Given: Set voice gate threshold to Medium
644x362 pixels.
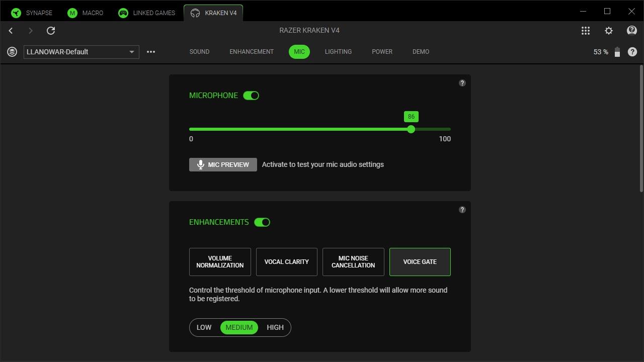Looking at the screenshot, I should tap(239, 327).
